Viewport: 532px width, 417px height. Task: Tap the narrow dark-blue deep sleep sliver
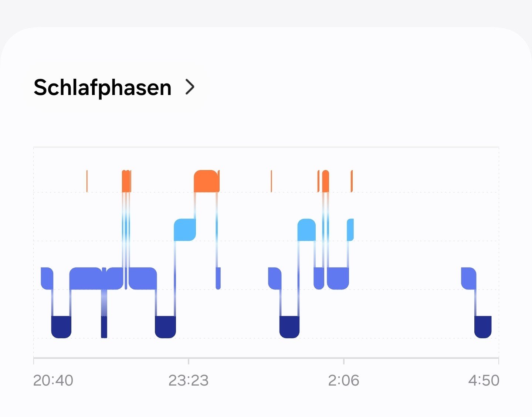[104, 327]
